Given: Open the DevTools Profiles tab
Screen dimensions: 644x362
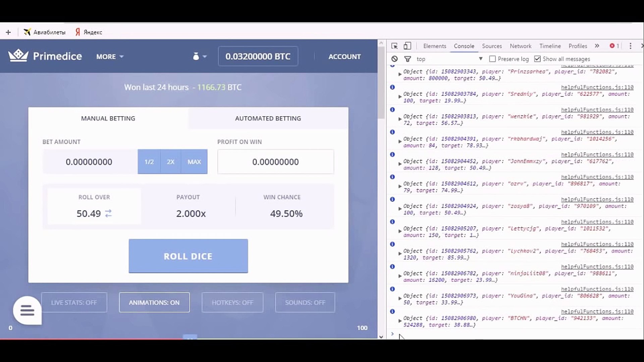Looking at the screenshot, I should coord(578,46).
